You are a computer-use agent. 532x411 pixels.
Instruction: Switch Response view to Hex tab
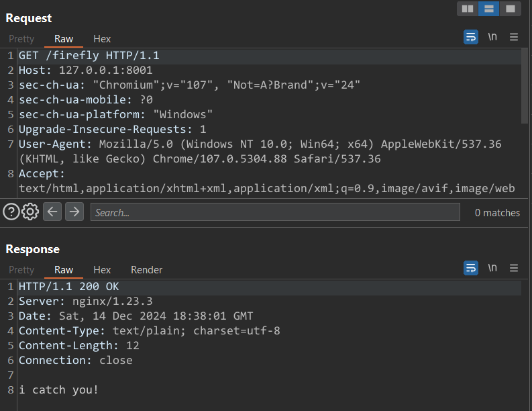(102, 270)
